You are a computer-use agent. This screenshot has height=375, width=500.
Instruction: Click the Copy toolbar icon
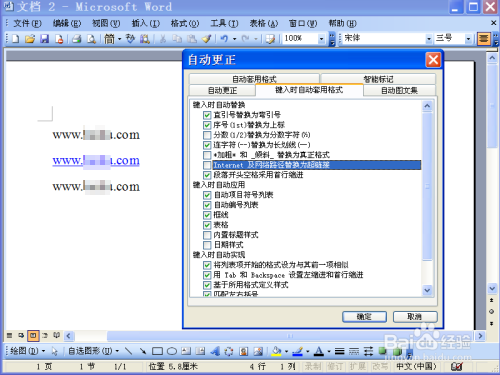coord(177,39)
